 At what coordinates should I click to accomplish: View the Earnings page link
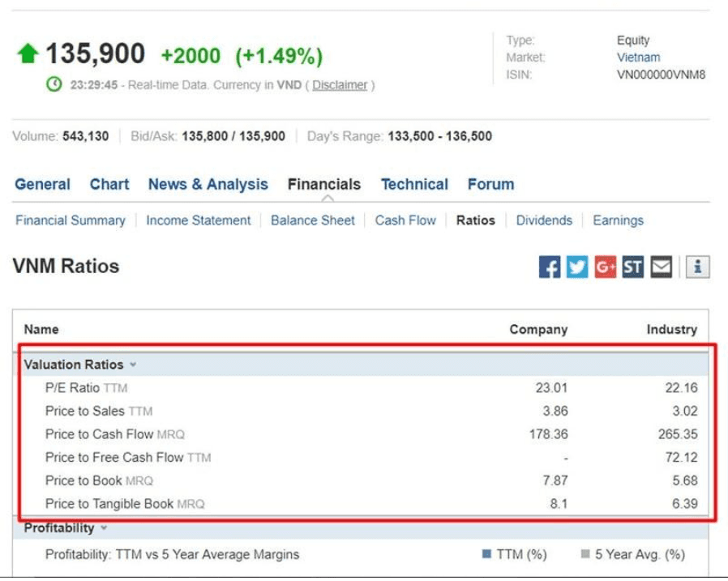(618, 220)
